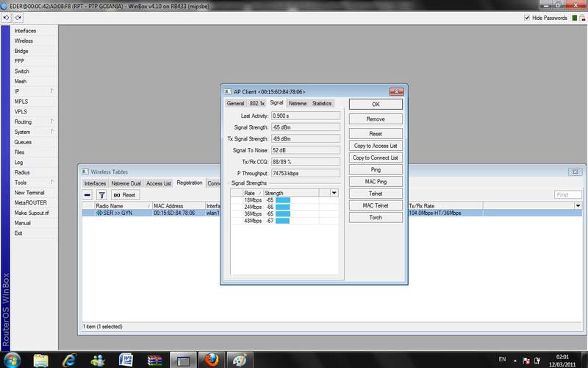Open Files in the sidebar
Image resolution: width=588 pixels, height=368 pixels.
coord(20,152)
